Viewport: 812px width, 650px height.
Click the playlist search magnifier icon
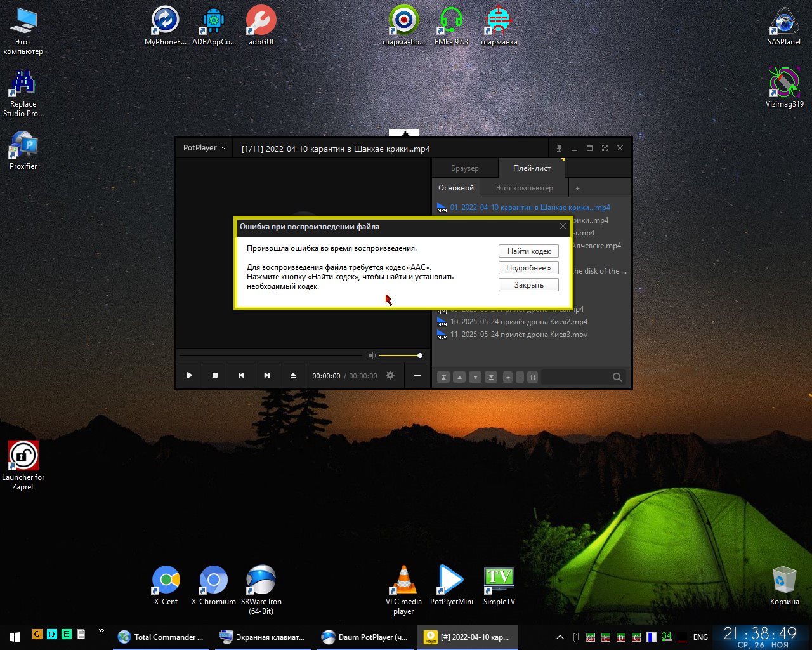(x=617, y=377)
